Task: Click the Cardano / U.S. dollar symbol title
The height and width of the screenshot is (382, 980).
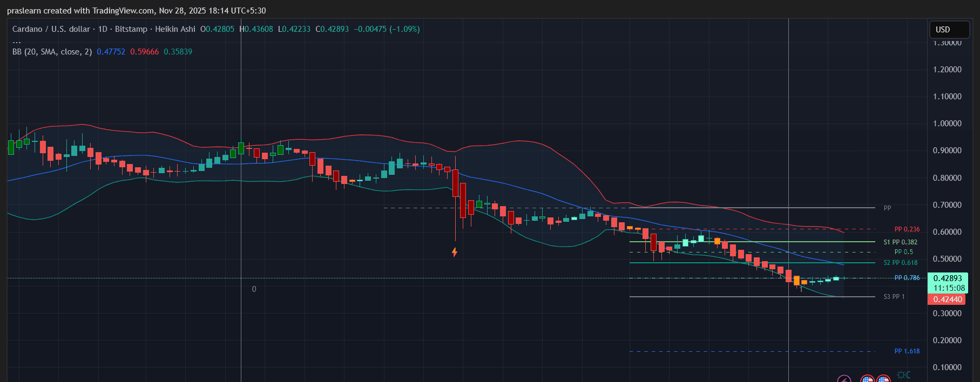Action: coord(51,29)
